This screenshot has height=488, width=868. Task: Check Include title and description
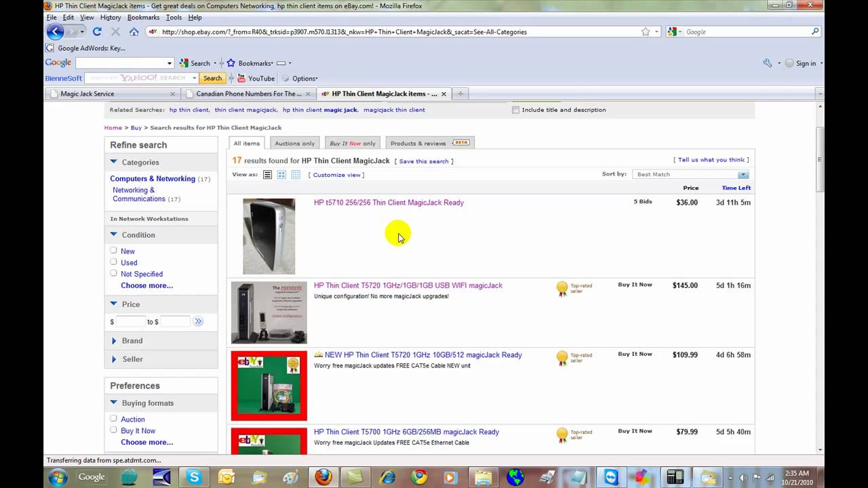516,110
